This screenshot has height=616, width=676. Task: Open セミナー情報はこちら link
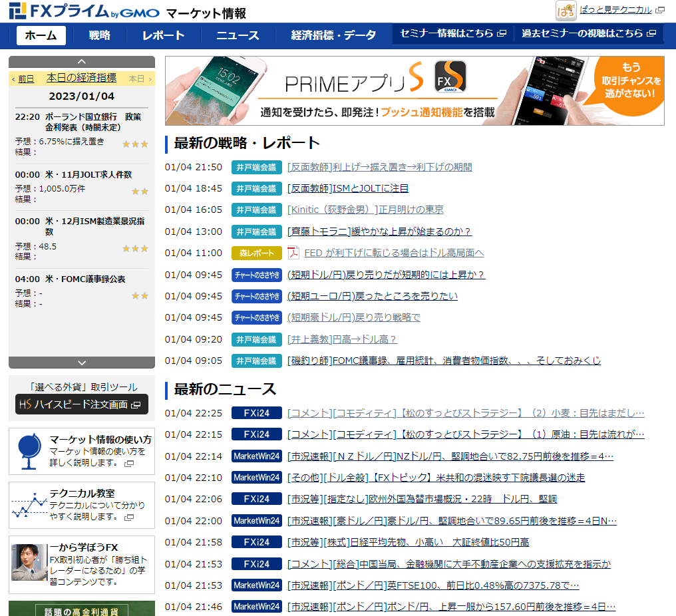[x=452, y=34]
